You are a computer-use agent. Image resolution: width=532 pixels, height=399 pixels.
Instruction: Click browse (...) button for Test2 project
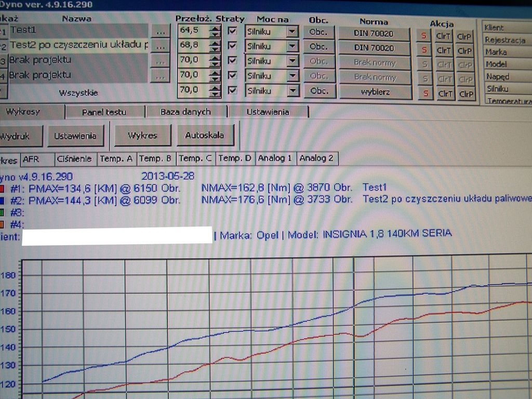161,46
